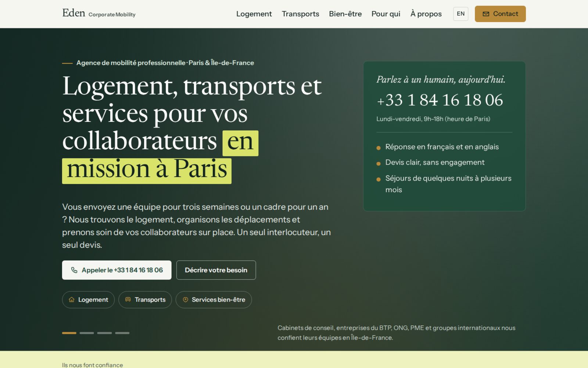
Task: Click the Décrire votre besoin button
Action: [x=216, y=270]
